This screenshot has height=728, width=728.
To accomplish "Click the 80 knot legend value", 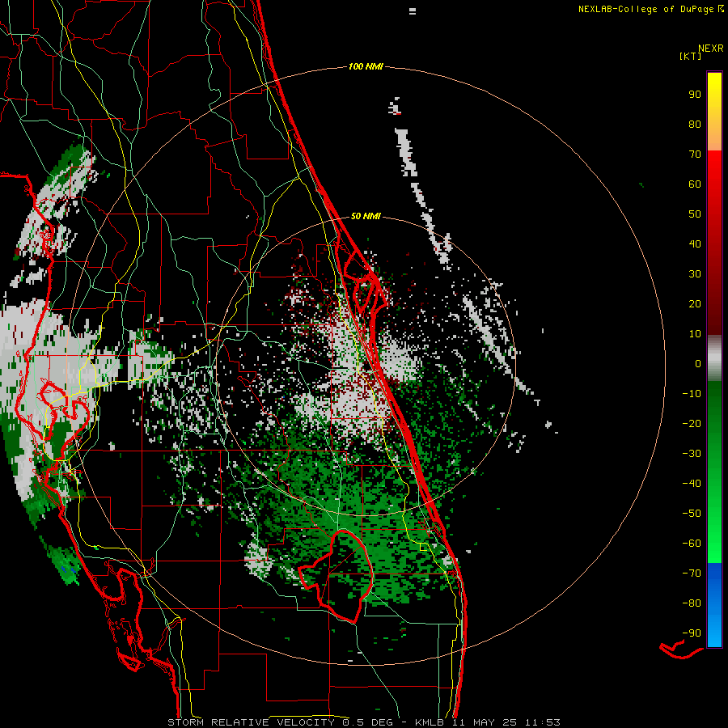I will coord(695,125).
